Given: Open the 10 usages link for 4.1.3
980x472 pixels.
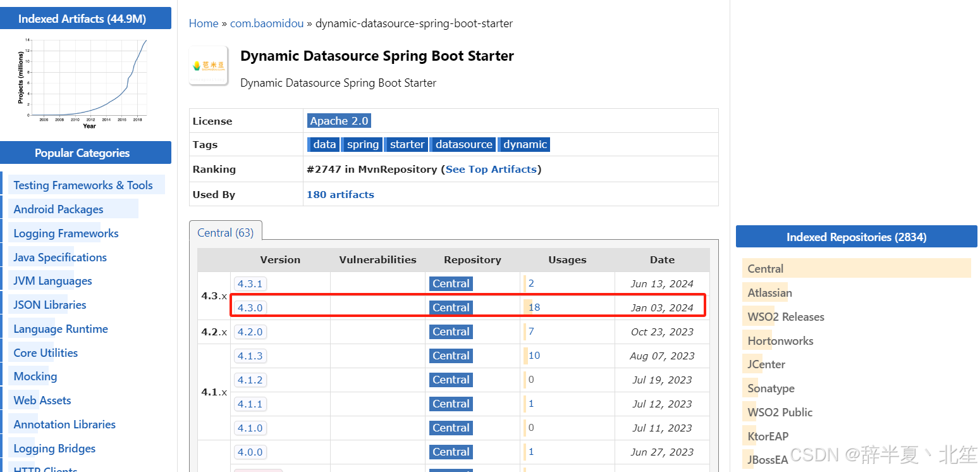Looking at the screenshot, I should (534, 356).
